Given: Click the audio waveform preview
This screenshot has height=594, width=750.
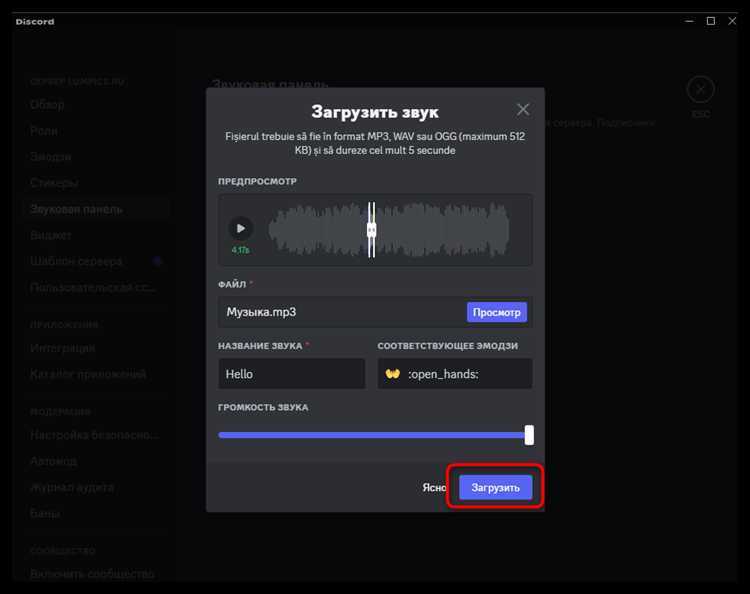Looking at the screenshot, I should 388,230.
